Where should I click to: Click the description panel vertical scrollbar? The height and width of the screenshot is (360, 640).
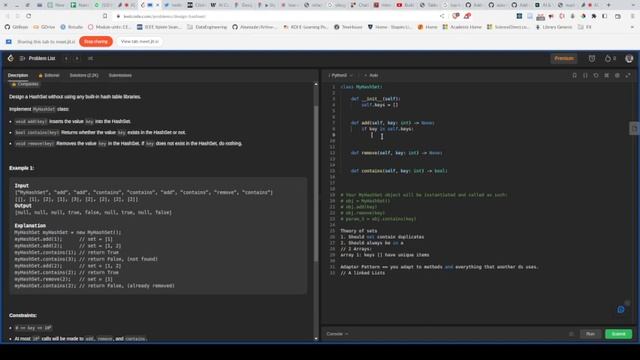tap(316, 184)
